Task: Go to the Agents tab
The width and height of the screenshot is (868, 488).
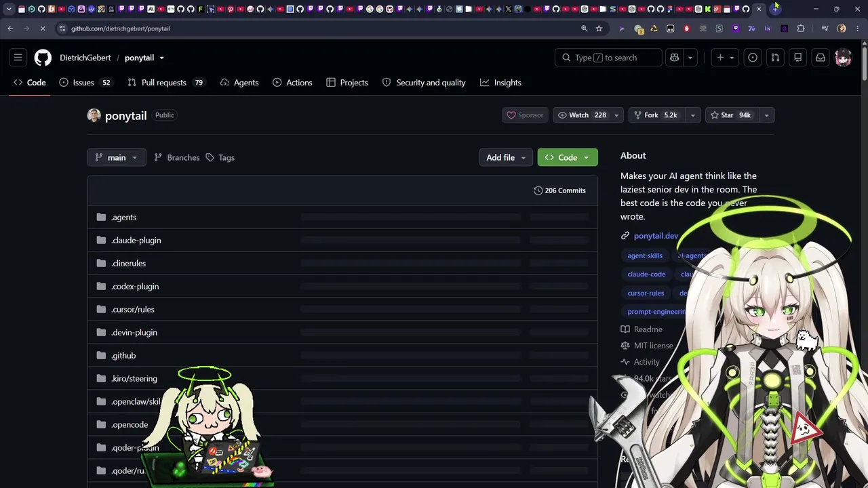Action: (x=239, y=83)
